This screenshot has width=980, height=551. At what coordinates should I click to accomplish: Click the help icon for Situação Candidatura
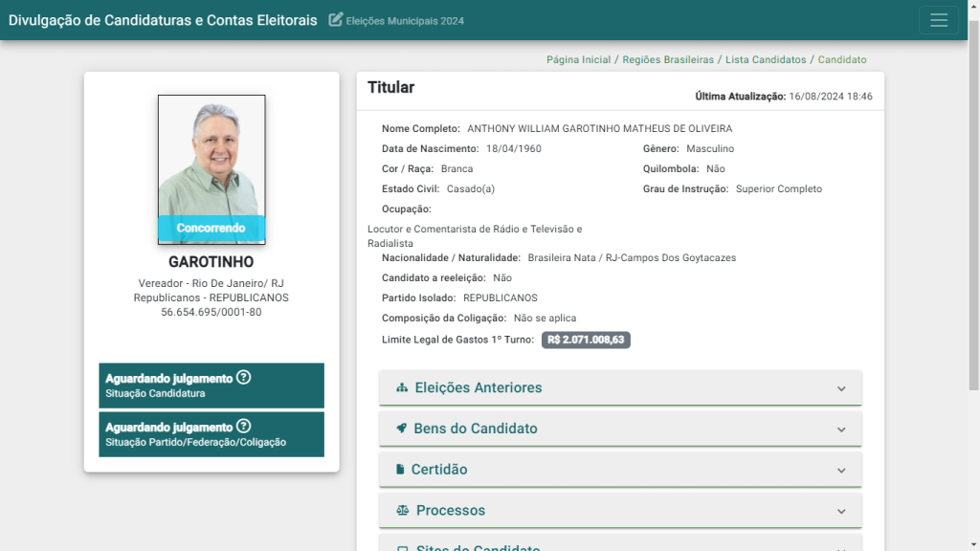point(244,377)
